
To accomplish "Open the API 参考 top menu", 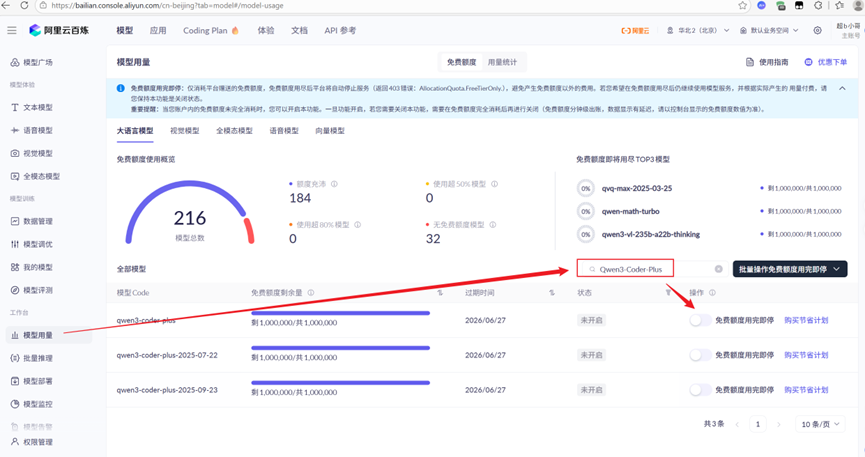I will pyautogui.click(x=340, y=30).
